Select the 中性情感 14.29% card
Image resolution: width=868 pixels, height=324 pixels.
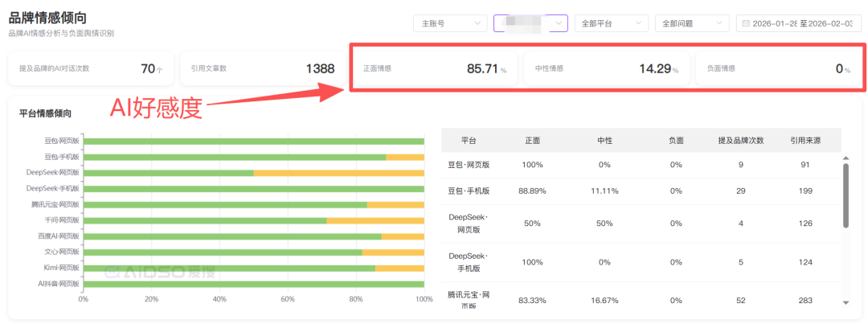point(606,69)
